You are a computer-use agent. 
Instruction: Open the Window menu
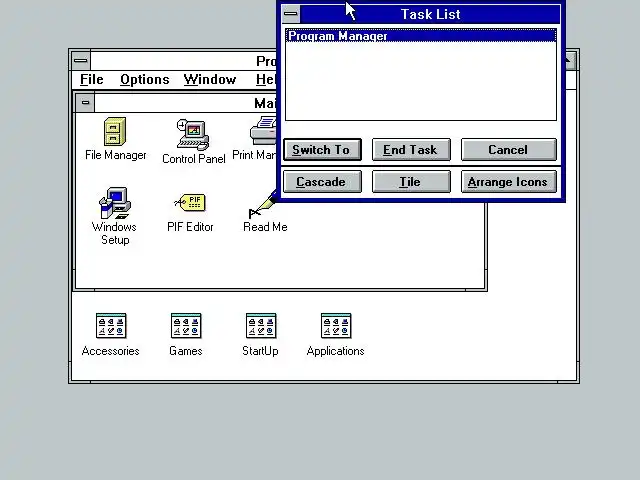(x=210, y=79)
